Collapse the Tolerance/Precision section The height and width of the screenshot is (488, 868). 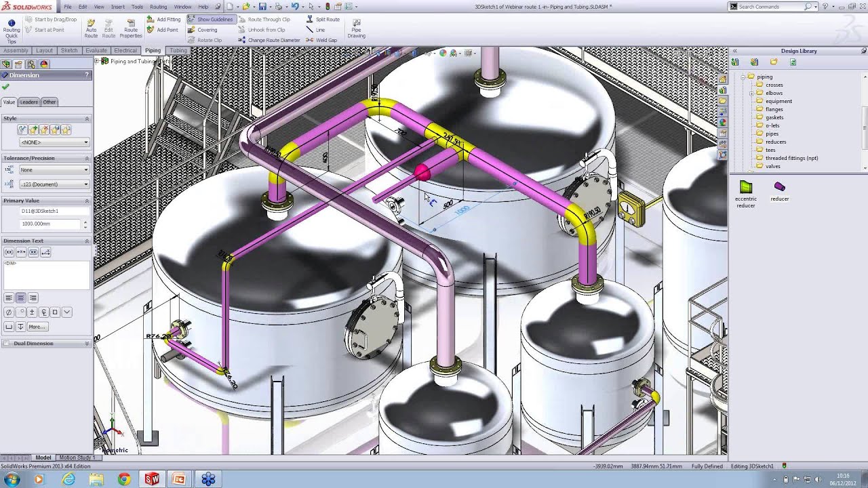tap(87, 159)
